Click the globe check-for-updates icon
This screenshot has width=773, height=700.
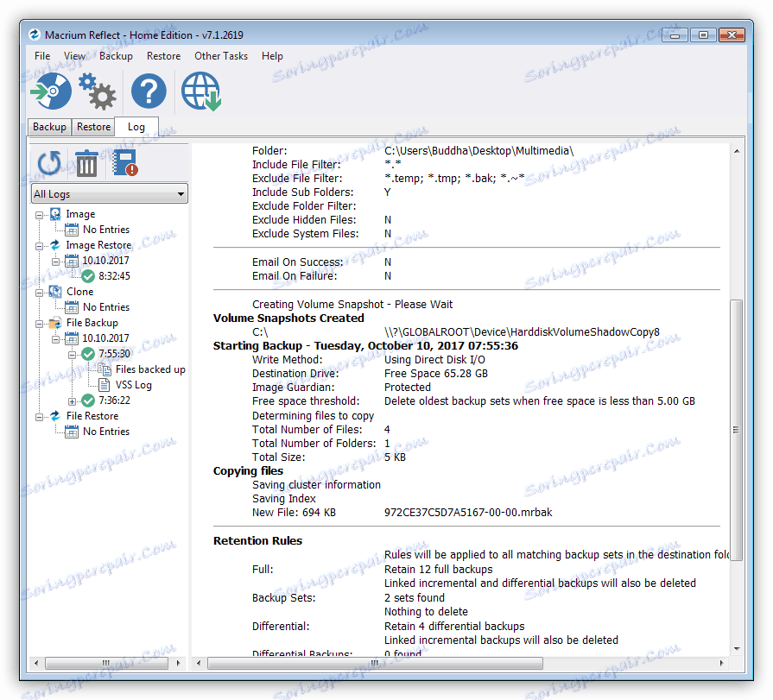201,91
